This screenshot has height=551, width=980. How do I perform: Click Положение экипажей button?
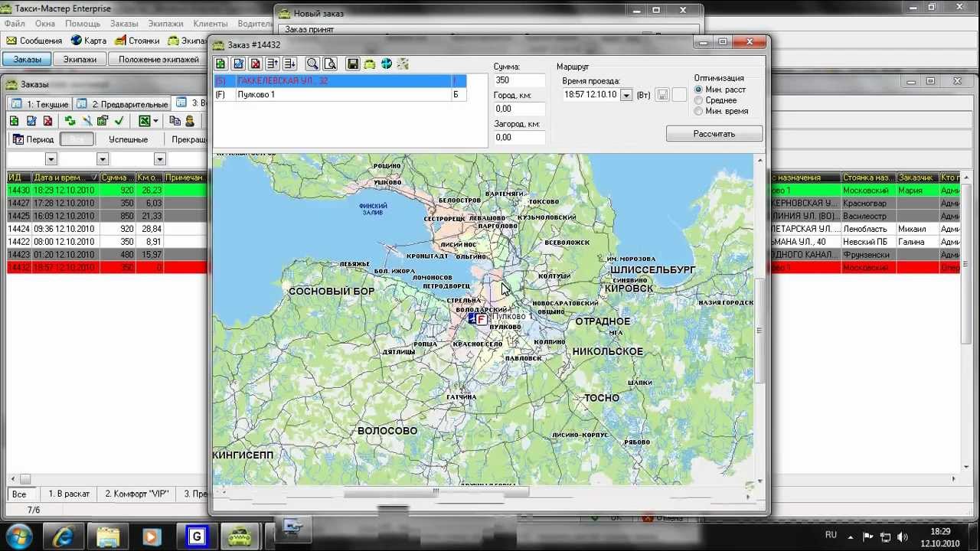click(x=158, y=59)
